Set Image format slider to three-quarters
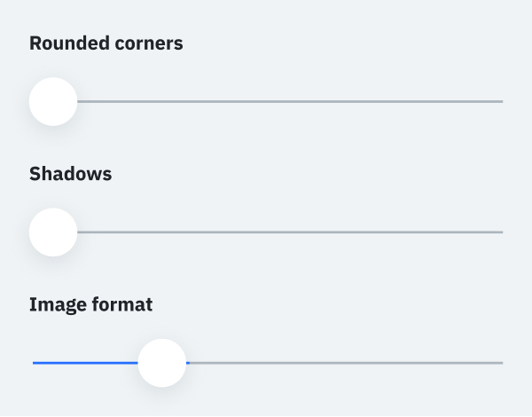The image size is (532, 417). click(x=385, y=363)
